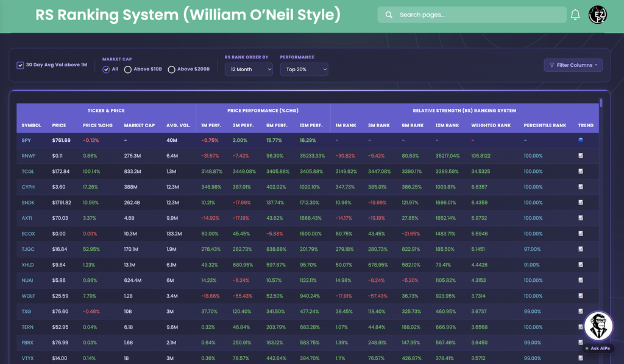Click SPY 6M performance 15.77%
The image size is (624, 364).
274,140
